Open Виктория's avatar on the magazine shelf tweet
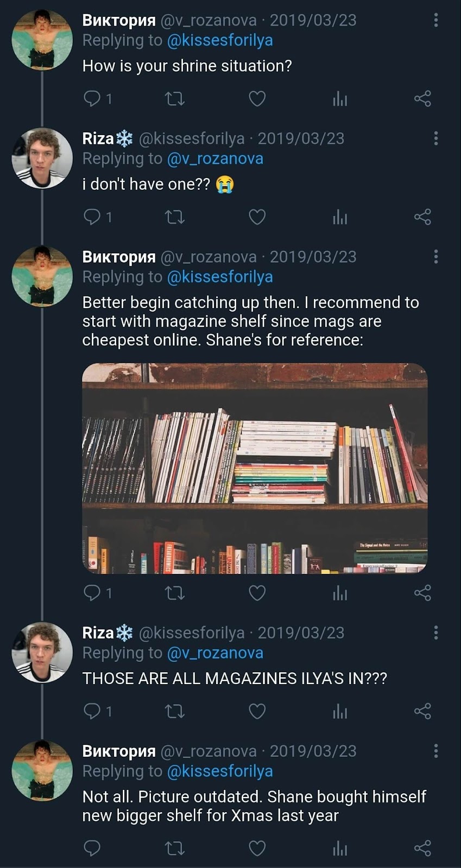Viewport: 461px width, 868px height. click(42, 276)
